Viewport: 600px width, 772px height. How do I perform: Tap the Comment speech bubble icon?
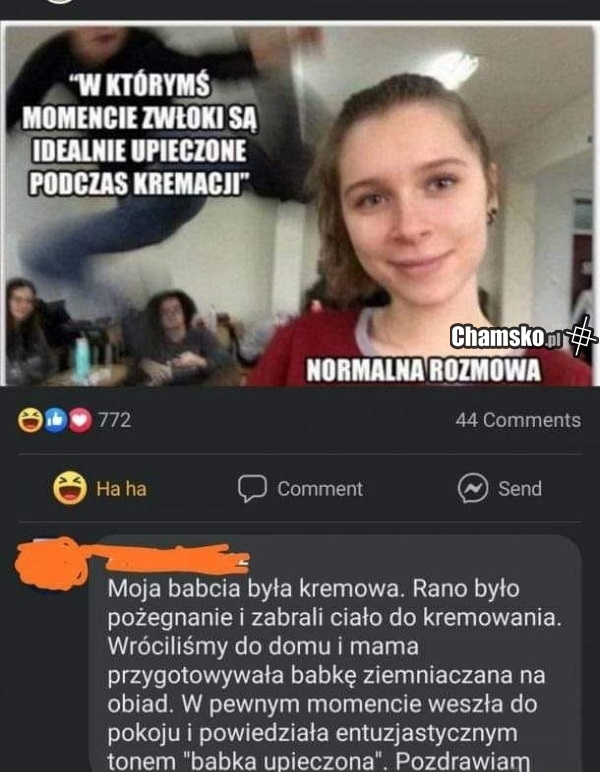(252, 488)
